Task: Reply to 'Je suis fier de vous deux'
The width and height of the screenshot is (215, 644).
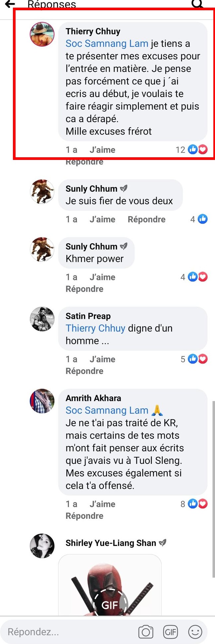Action: pyautogui.click(x=146, y=219)
